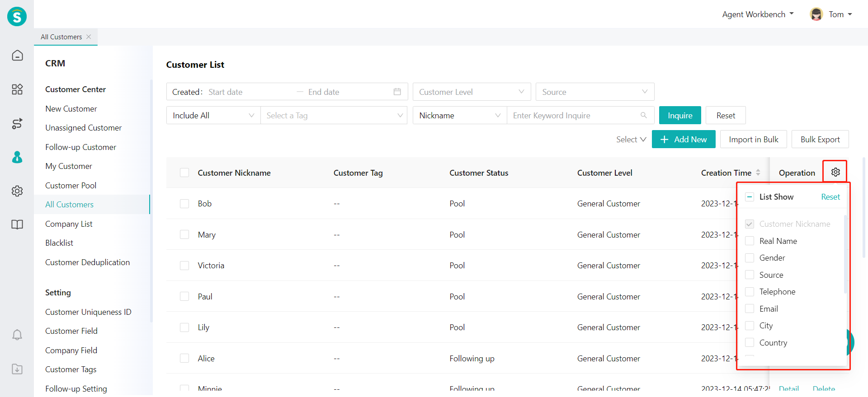Open Customer Deduplication menu item
This screenshot has height=397, width=868.
[87, 262]
